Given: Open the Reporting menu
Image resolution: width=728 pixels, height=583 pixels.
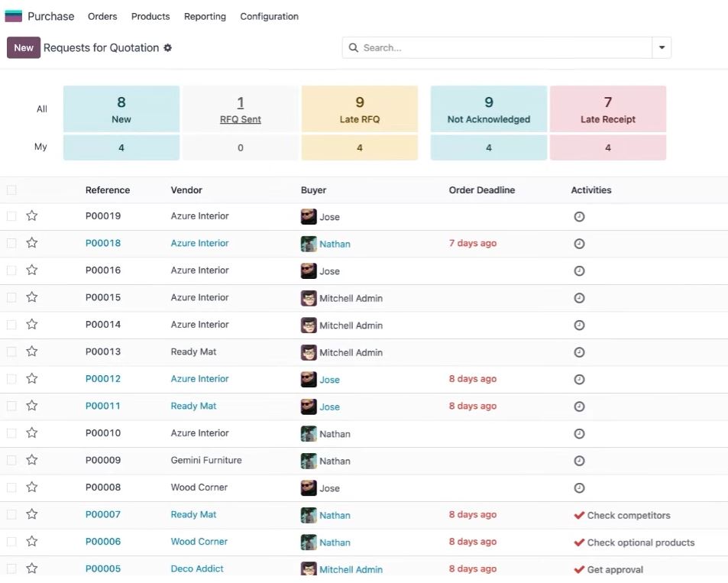Looking at the screenshot, I should click(205, 16).
